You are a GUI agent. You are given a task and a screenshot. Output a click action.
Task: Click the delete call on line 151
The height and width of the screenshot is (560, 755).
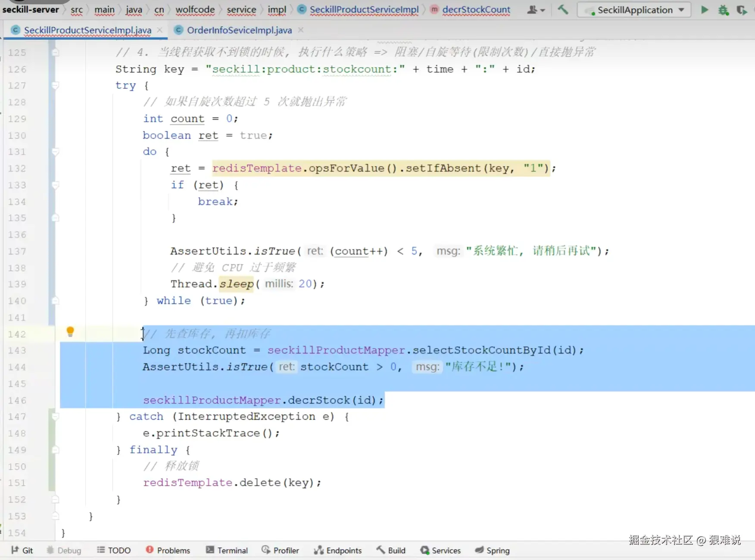[x=260, y=483]
